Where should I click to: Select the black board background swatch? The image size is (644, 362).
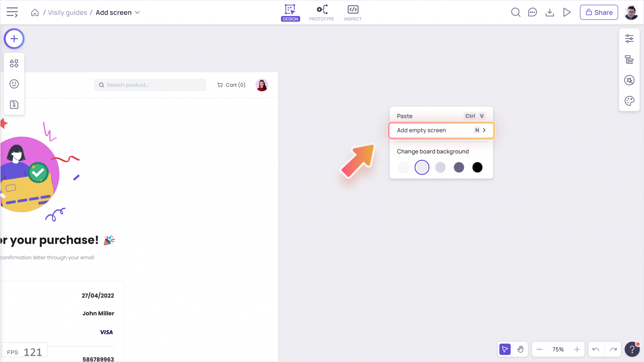[x=477, y=167]
